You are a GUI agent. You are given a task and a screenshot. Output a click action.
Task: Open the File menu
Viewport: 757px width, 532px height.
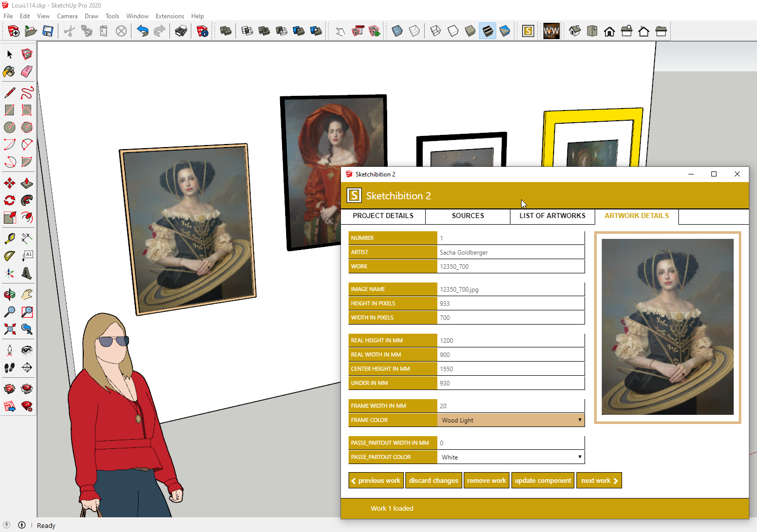pos(8,16)
